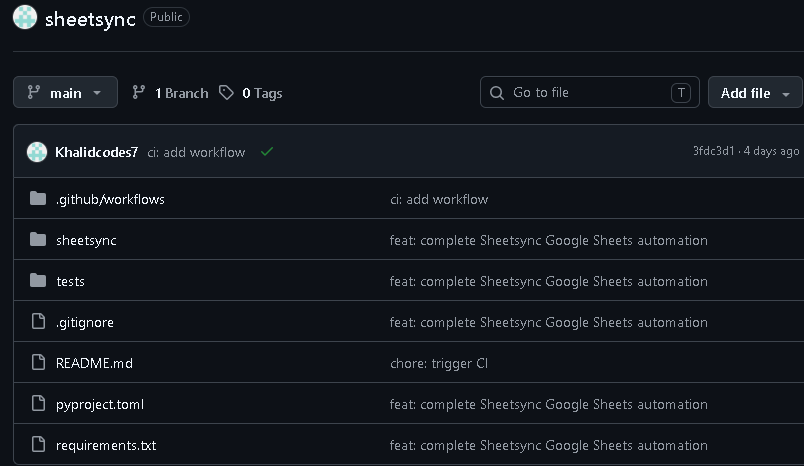Screen dimensions: 804x466
Task: Open commit message in pyproject.toml row
Action: (549, 404)
